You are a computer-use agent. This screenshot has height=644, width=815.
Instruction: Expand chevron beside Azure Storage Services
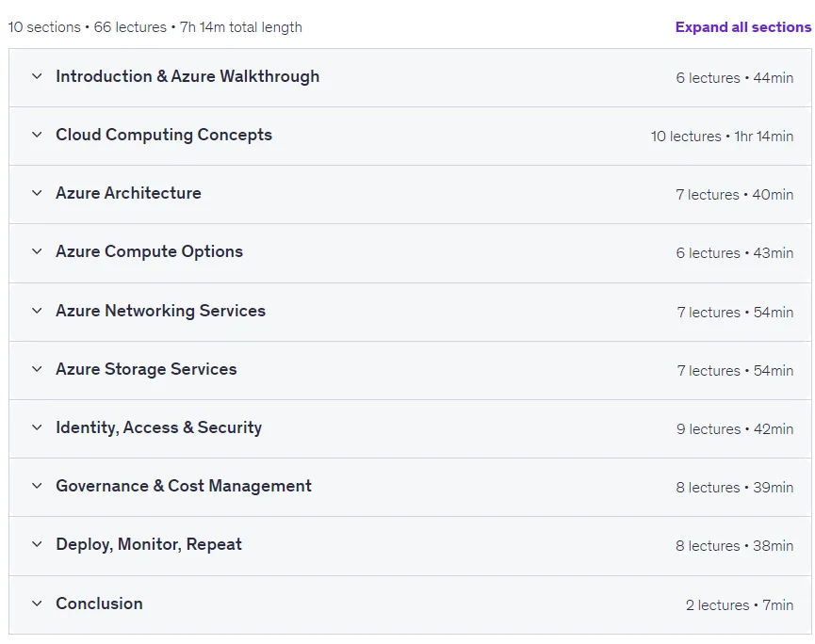click(x=37, y=369)
